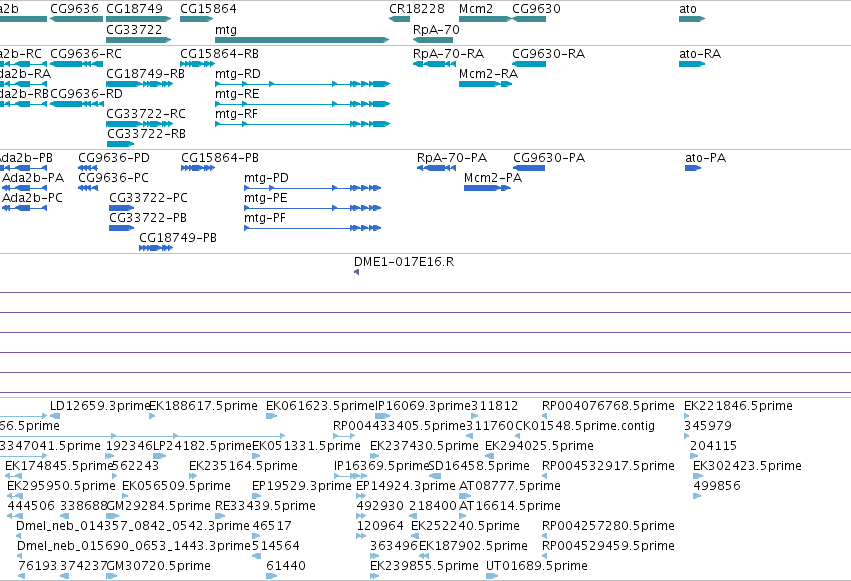The width and height of the screenshot is (851, 581).
Task: Click the EK188617.5prime EST arrow
Action: click(152, 416)
